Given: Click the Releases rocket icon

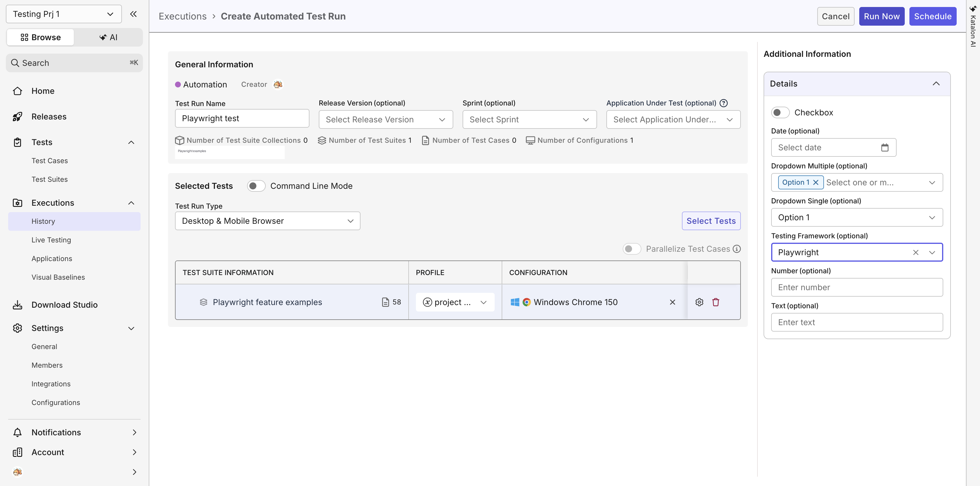Looking at the screenshot, I should click(17, 117).
